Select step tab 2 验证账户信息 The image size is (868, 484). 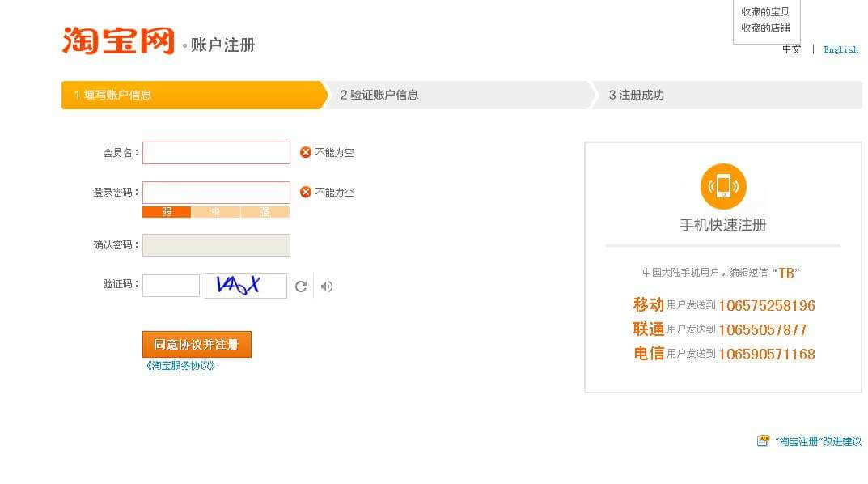(459, 95)
